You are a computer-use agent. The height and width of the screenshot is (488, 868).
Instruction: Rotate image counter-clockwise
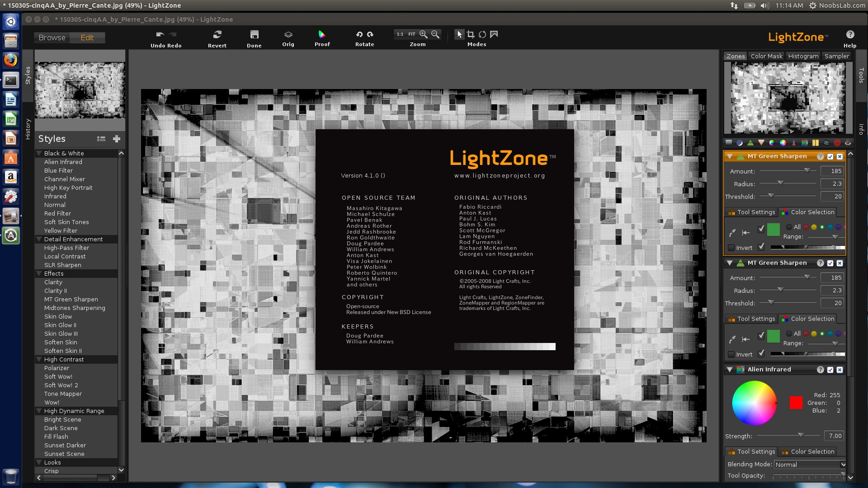pyautogui.click(x=359, y=34)
